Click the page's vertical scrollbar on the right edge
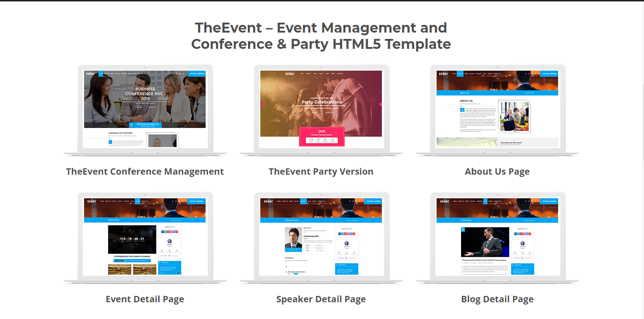This screenshot has height=319, width=644. (x=642, y=81)
